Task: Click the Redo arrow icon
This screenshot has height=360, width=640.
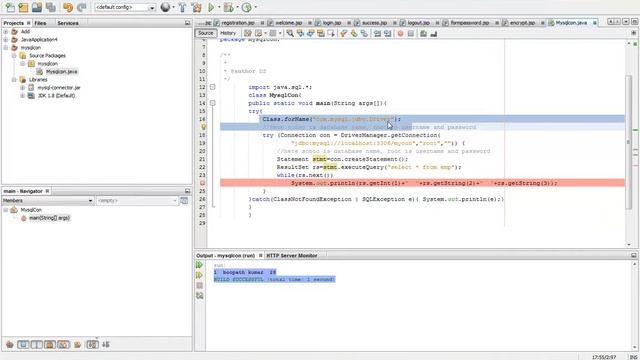Action: 82,7
